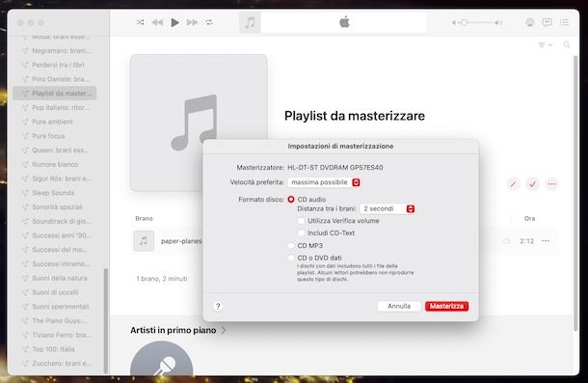588x383 pixels.
Task: Click the paper-planes track artwork thumbnail
Action: 144,240
